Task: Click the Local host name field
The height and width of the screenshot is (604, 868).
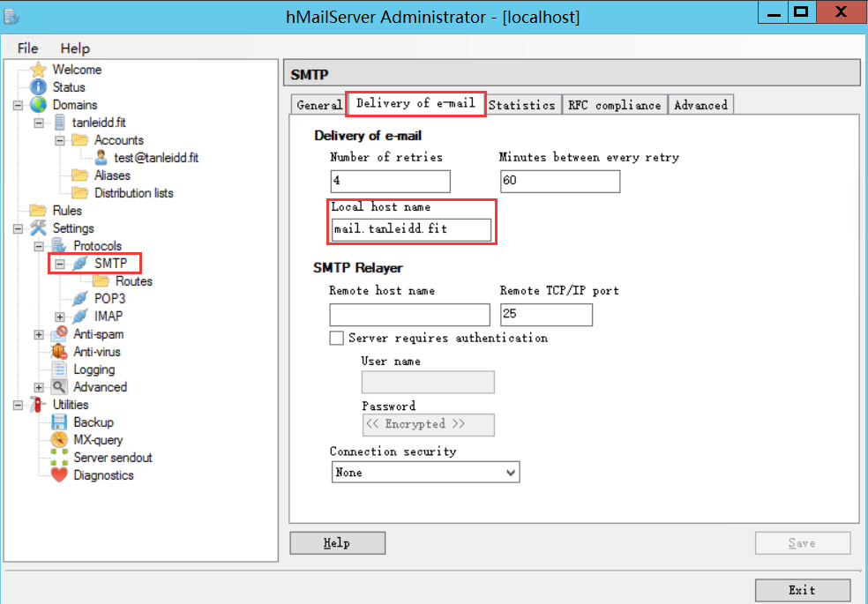Action: [x=411, y=229]
